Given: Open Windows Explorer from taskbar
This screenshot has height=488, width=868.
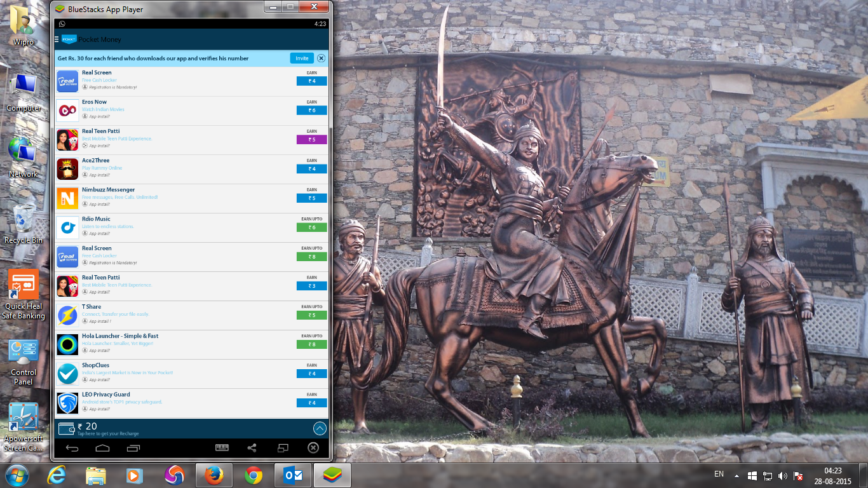Looking at the screenshot, I should (x=96, y=475).
